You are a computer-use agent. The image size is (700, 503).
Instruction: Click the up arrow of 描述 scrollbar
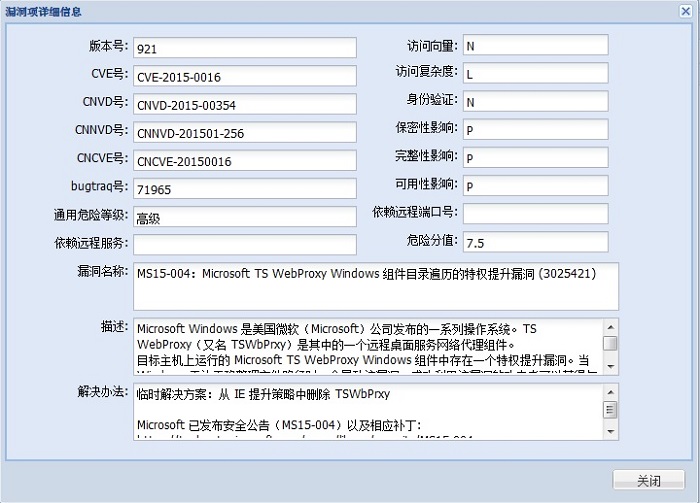click(x=610, y=327)
